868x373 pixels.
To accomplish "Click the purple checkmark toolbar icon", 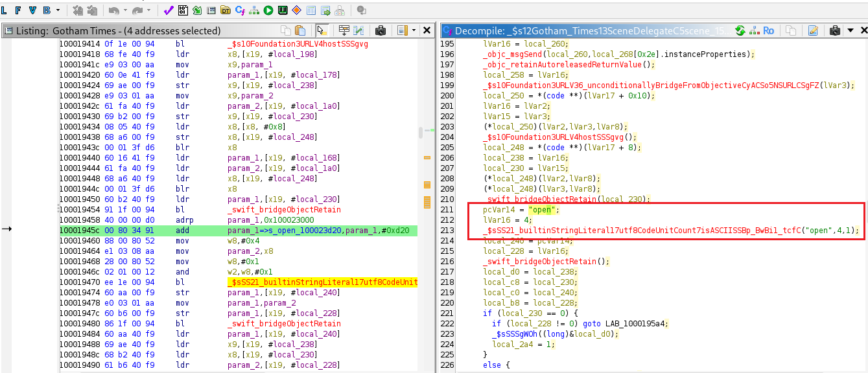I will tap(168, 10).
